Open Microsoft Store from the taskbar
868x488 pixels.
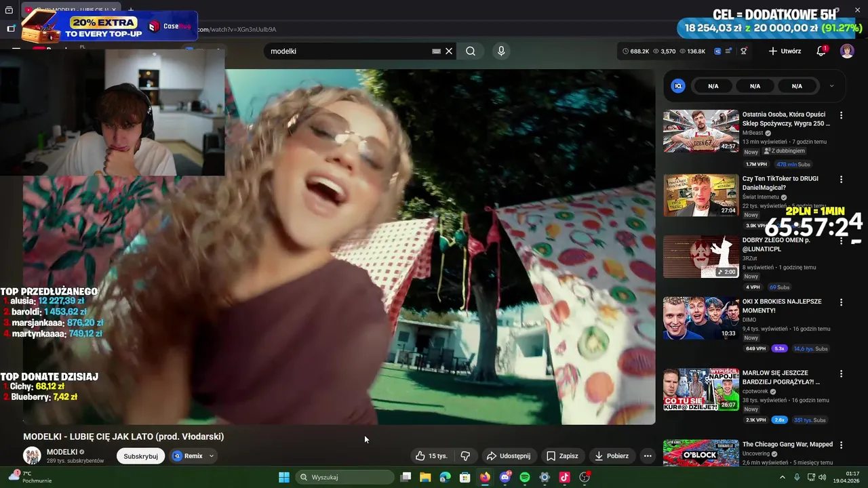coord(465,477)
